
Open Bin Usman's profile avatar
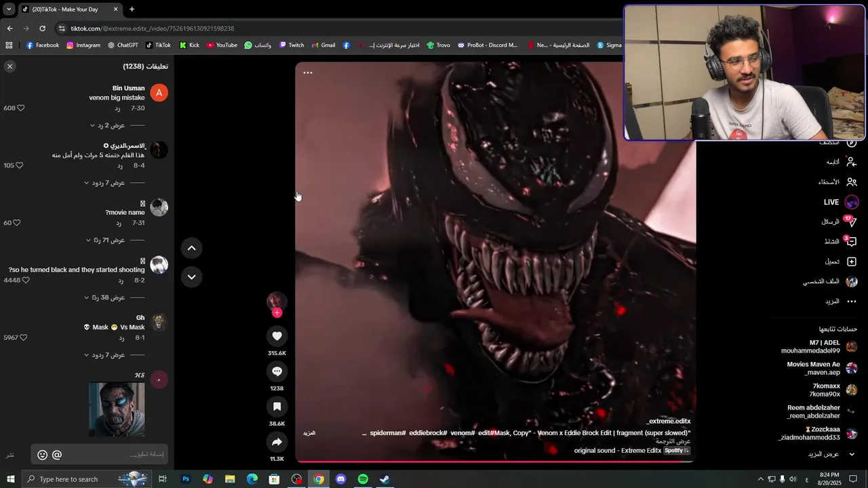[x=159, y=93]
